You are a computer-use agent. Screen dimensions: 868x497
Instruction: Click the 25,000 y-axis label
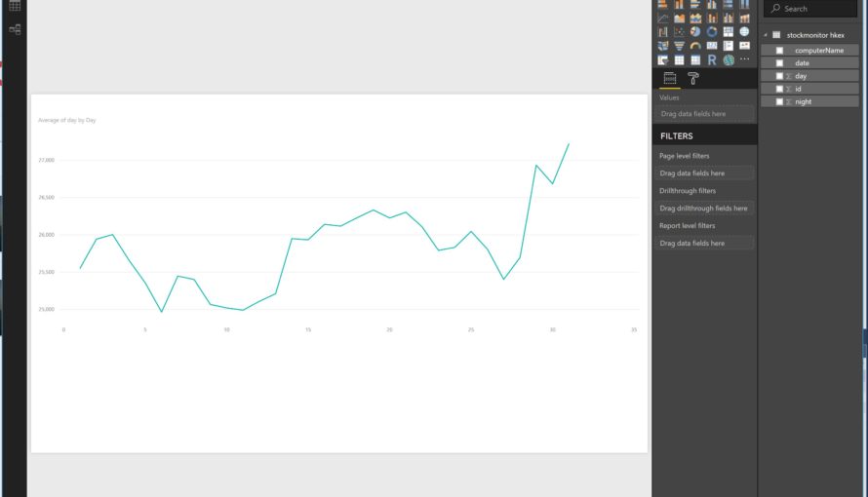point(47,310)
